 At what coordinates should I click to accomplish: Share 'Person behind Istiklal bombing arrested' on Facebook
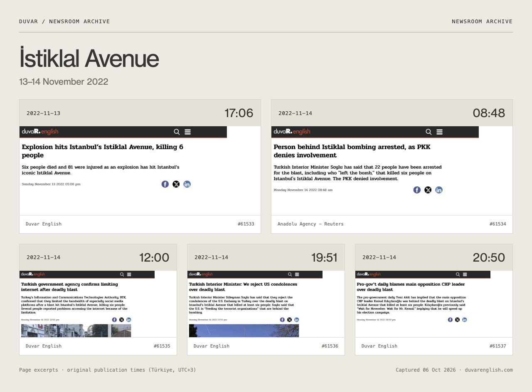pyautogui.click(x=417, y=190)
